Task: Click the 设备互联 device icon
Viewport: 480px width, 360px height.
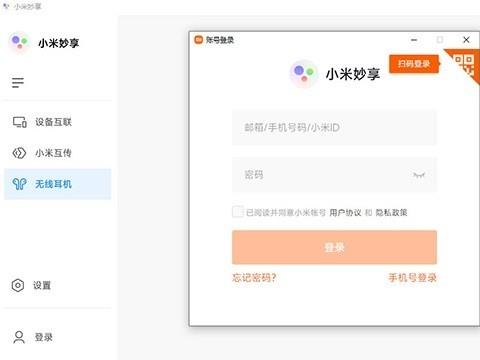Action: point(20,122)
